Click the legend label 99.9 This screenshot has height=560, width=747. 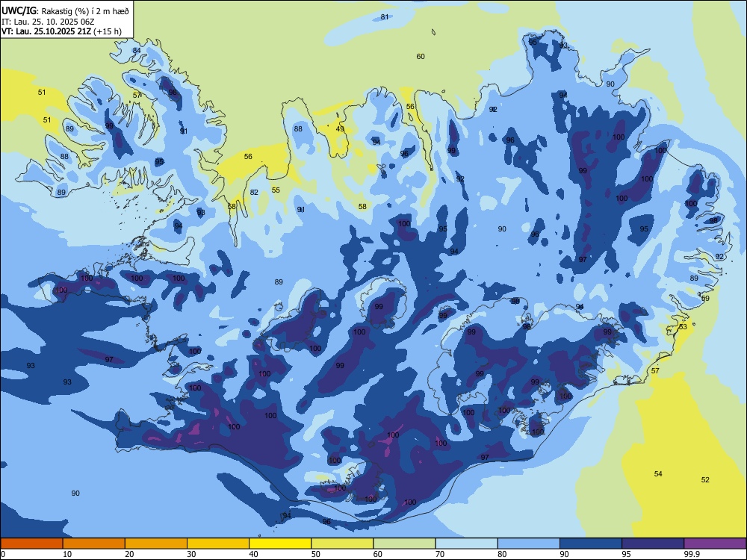tap(692, 554)
